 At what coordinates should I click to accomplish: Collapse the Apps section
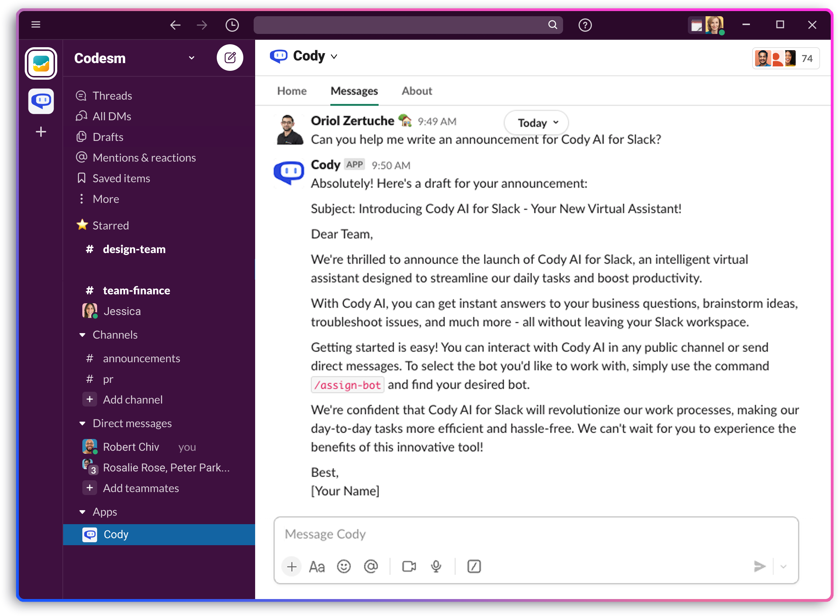coord(82,512)
